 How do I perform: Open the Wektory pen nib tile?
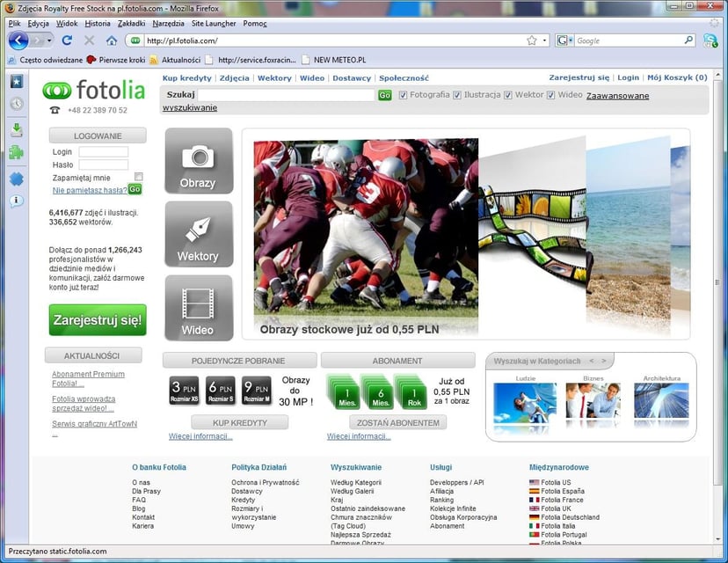pos(199,234)
